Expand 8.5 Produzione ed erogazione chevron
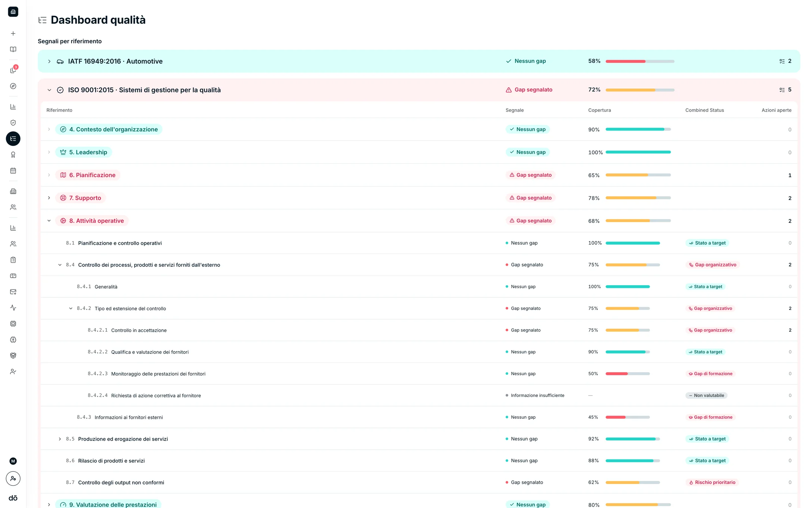This screenshot has height=508, width=812. tap(60, 439)
